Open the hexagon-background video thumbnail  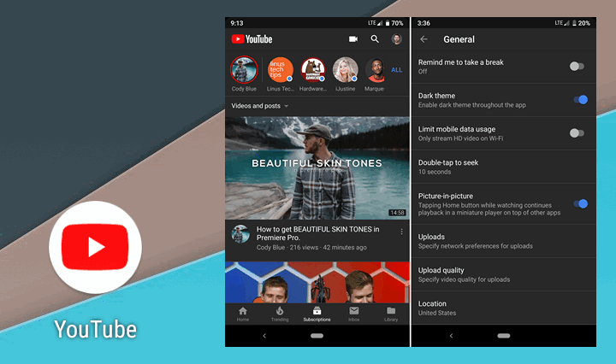[317, 282]
